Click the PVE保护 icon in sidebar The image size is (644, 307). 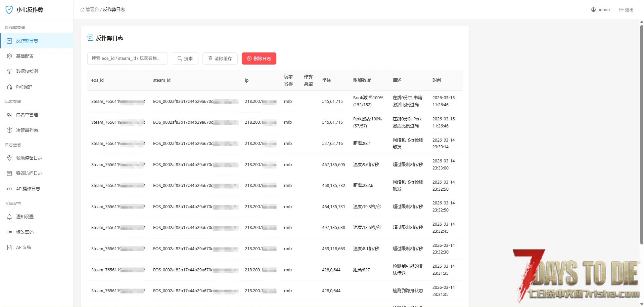(x=9, y=87)
